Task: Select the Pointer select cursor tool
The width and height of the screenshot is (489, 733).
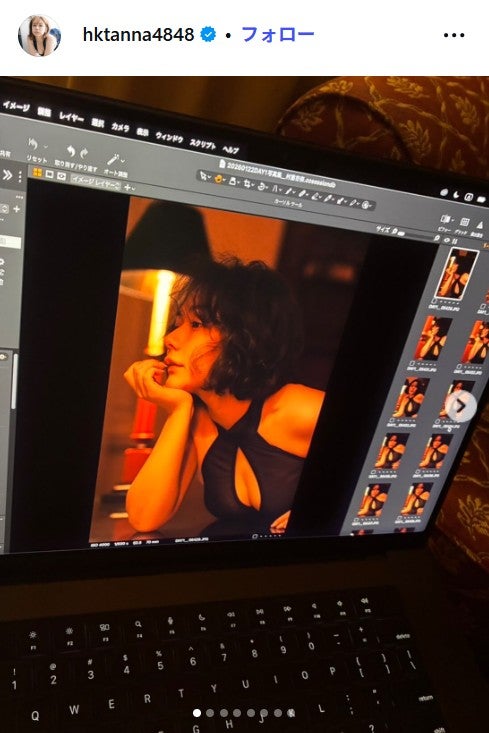Action: (x=203, y=175)
